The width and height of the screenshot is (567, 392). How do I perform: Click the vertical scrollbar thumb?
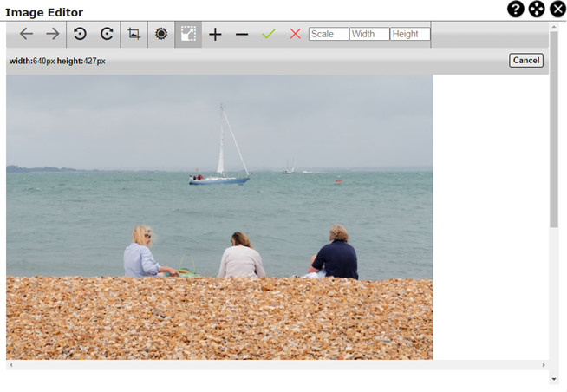[x=554, y=130]
